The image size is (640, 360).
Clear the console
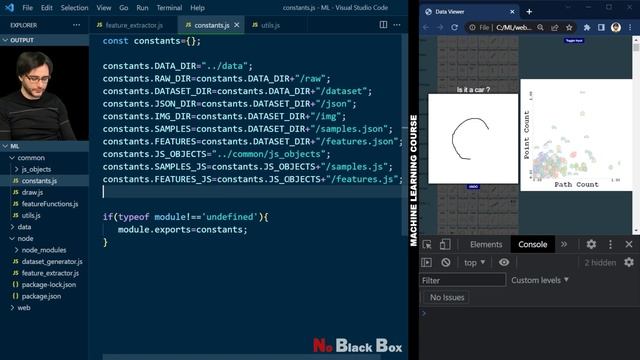click(446, 262)
